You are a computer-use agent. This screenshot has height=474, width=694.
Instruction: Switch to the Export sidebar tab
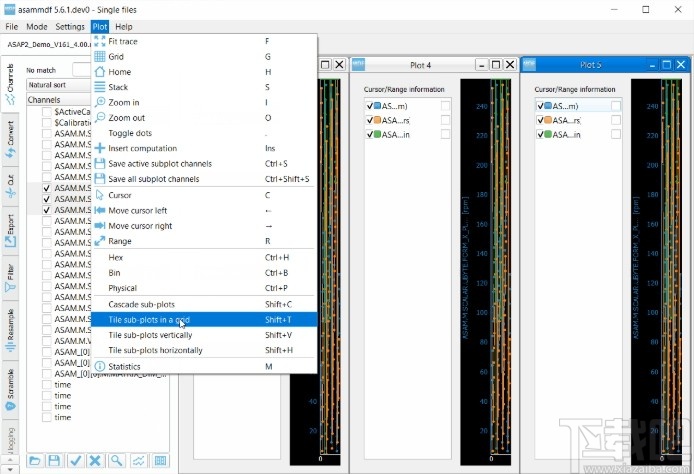10,231
